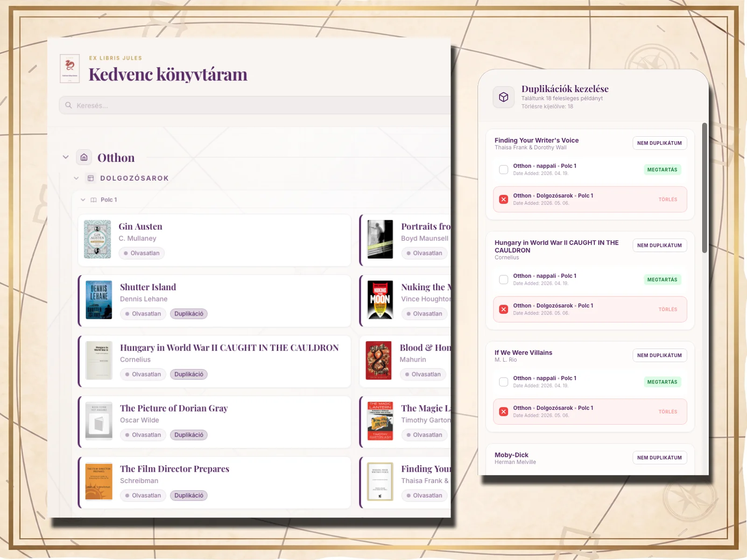747x560 pixels.
Task: Click Olvasatlan status on Blood & Honey
Action: point(423,375)
